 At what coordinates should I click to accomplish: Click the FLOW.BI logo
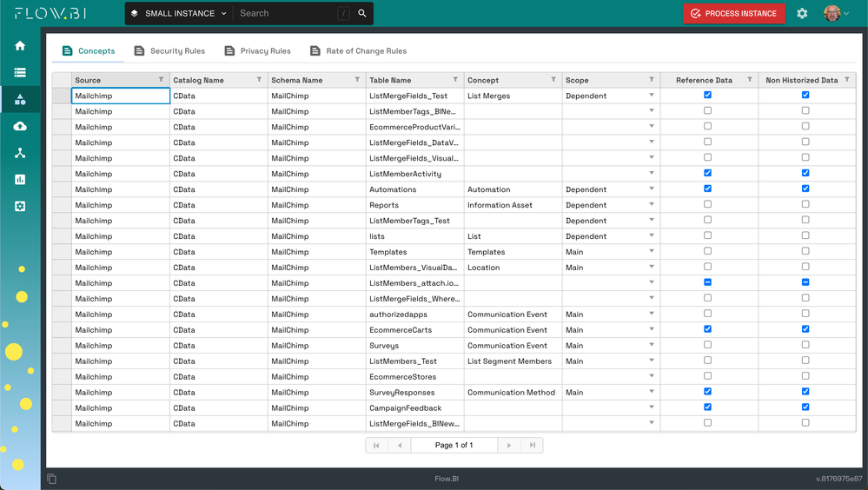coord(50,13)
